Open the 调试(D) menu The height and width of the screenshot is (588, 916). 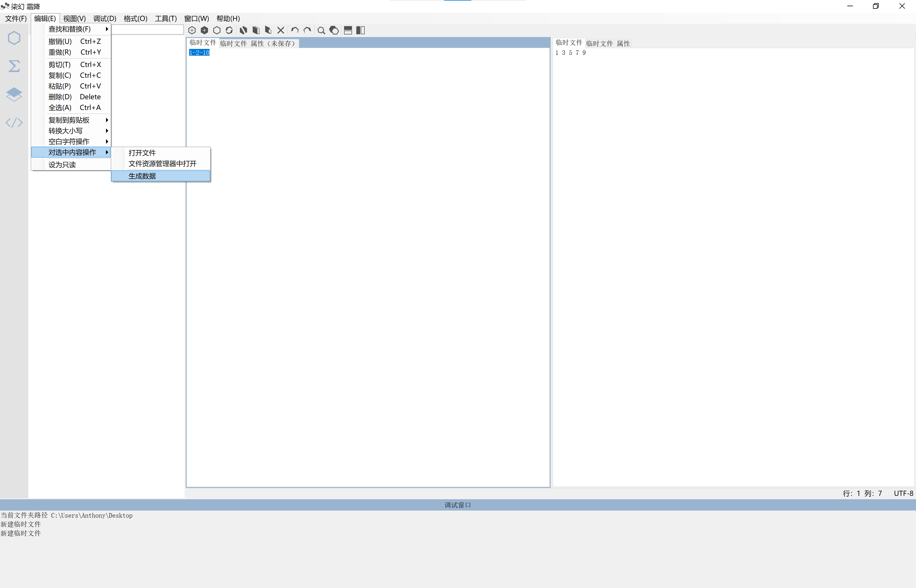coord(105,18)
